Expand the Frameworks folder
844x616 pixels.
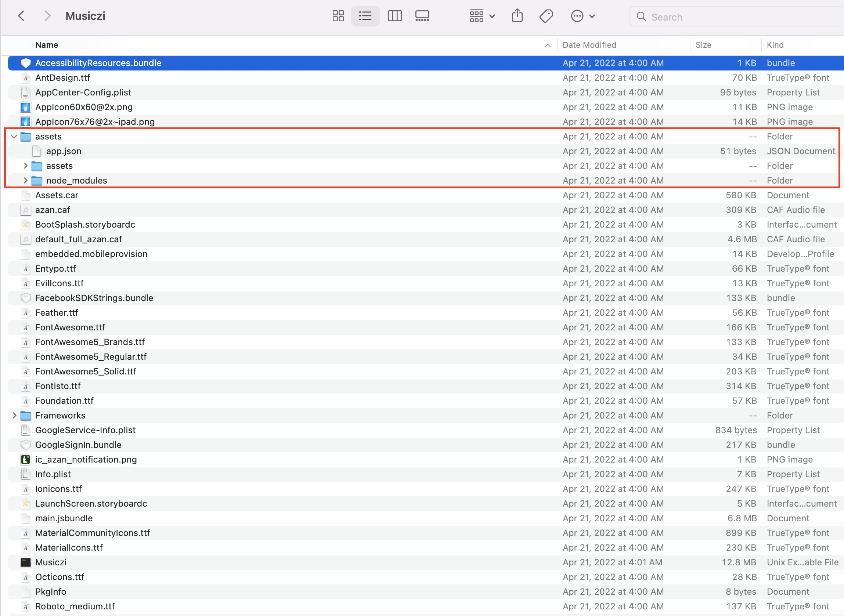tap(14, 415)
